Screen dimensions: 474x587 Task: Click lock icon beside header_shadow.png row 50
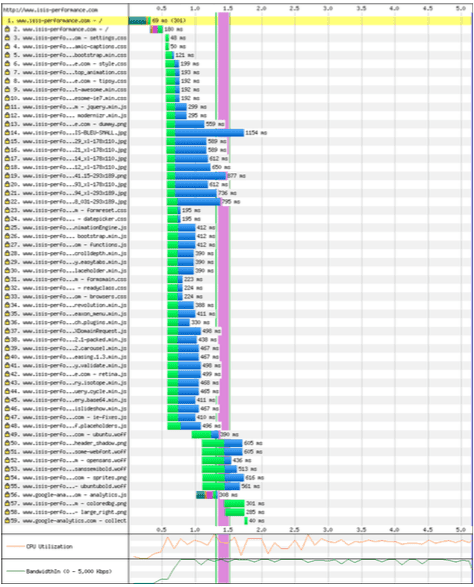7,443
